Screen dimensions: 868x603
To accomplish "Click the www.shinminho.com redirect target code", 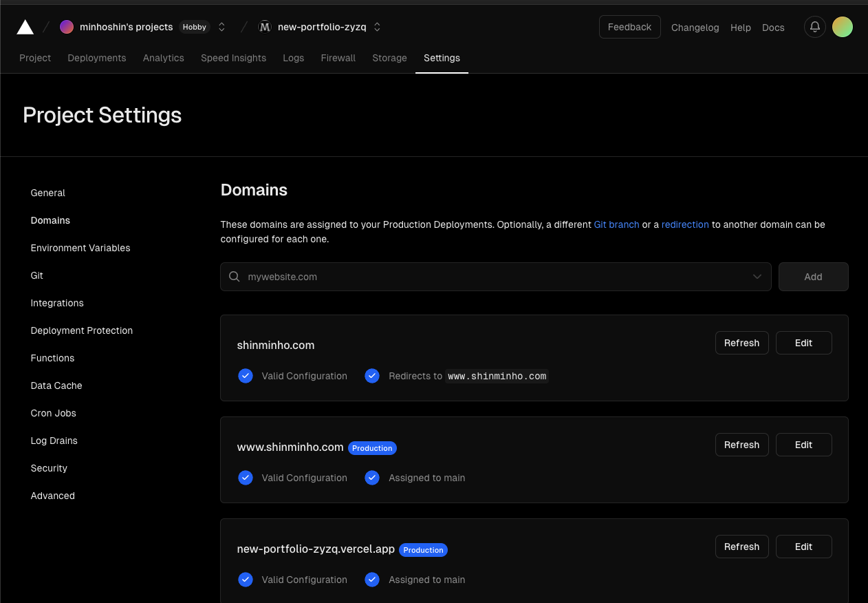I will point(497,376).
